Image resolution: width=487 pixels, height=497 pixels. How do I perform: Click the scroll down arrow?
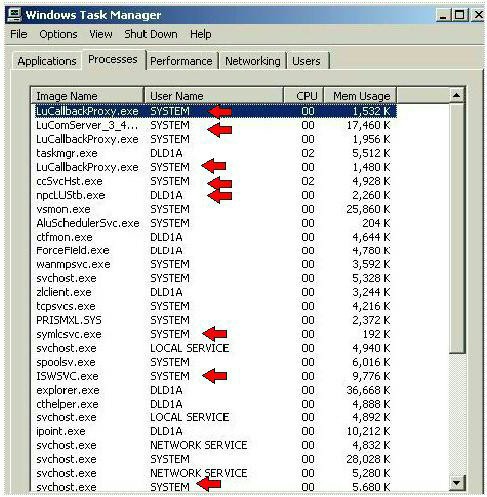pos(457,482)
